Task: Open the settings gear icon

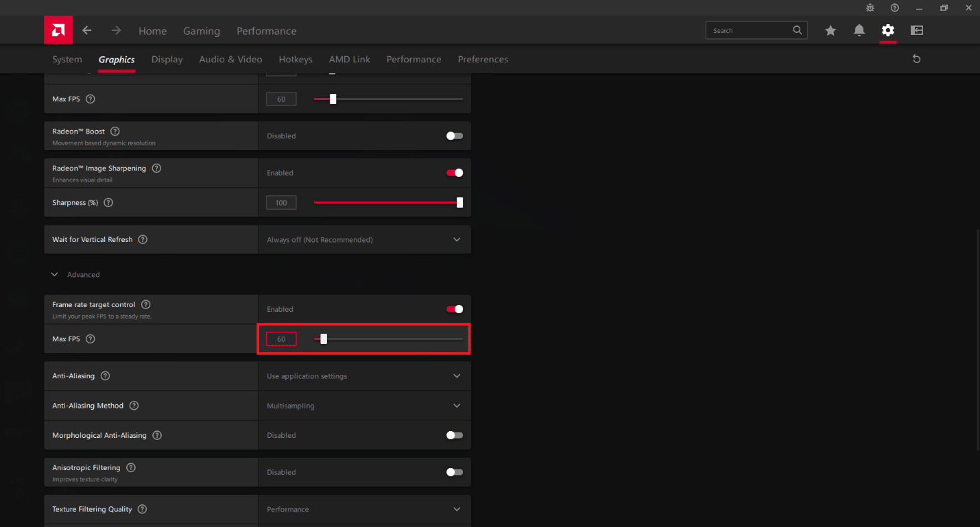Action: pos(888,30)
